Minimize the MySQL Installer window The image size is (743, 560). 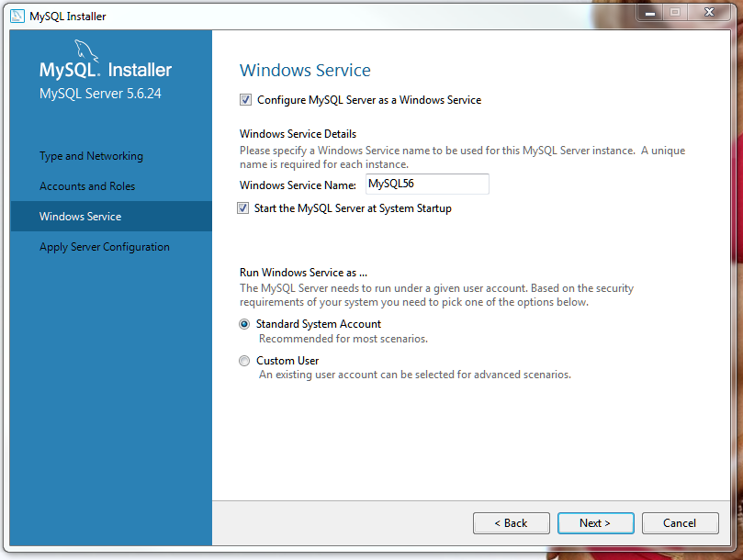click(649, 13)
